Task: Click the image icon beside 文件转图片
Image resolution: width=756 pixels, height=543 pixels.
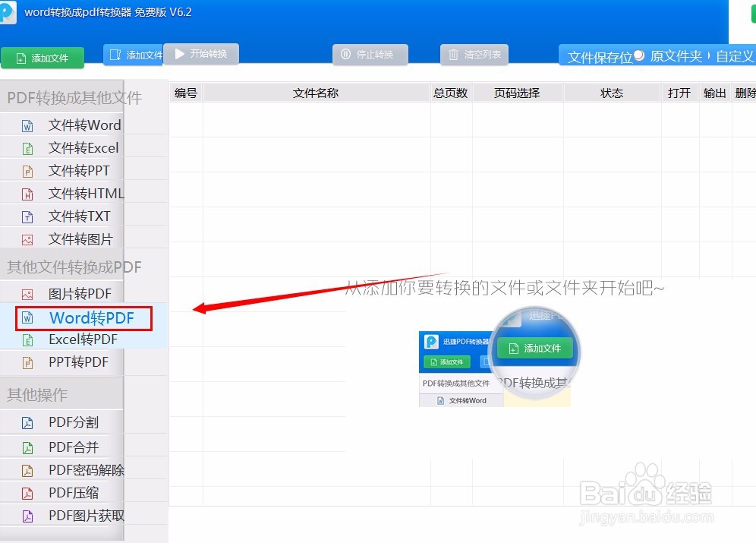Action: point(27,239)
